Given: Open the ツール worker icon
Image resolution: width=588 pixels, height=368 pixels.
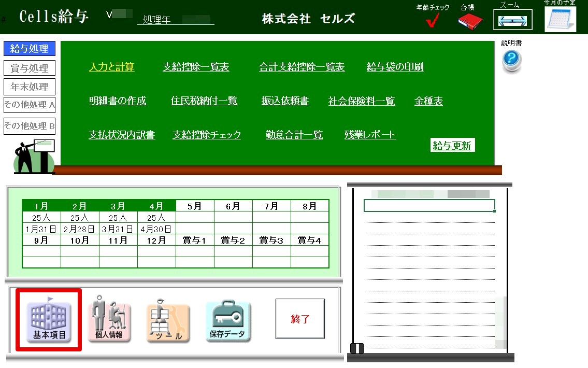Looking at the screenshot, I should (x=168, y=321).
